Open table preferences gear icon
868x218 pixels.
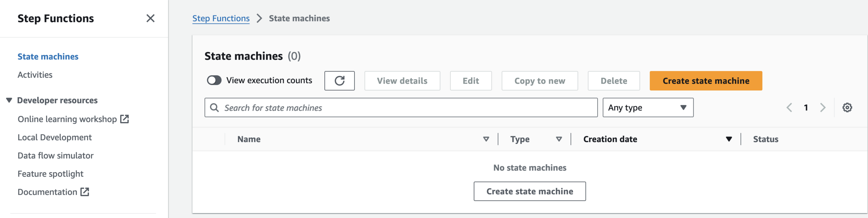pyautogui.click(x=847, y=108)
